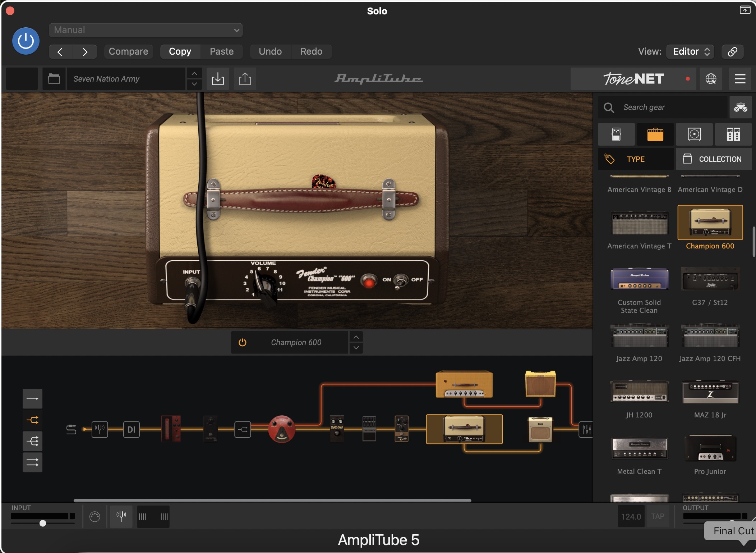Click the Undo button
Screen dimensions: 756x553
point(270,51)
